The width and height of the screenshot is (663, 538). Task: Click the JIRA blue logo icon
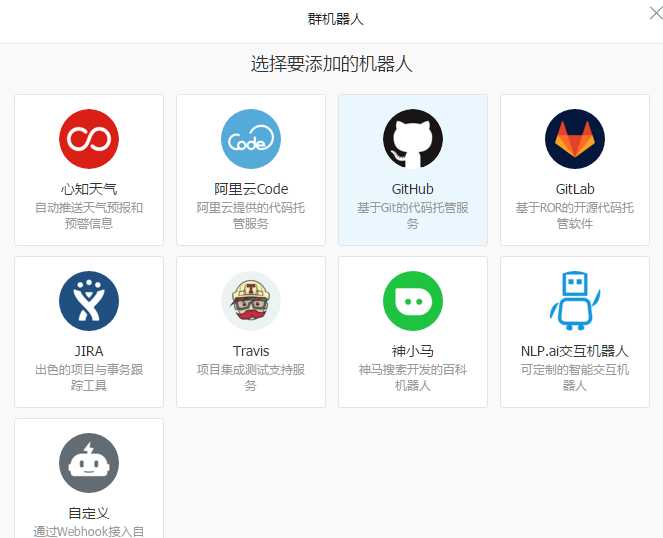coord(89,301)
